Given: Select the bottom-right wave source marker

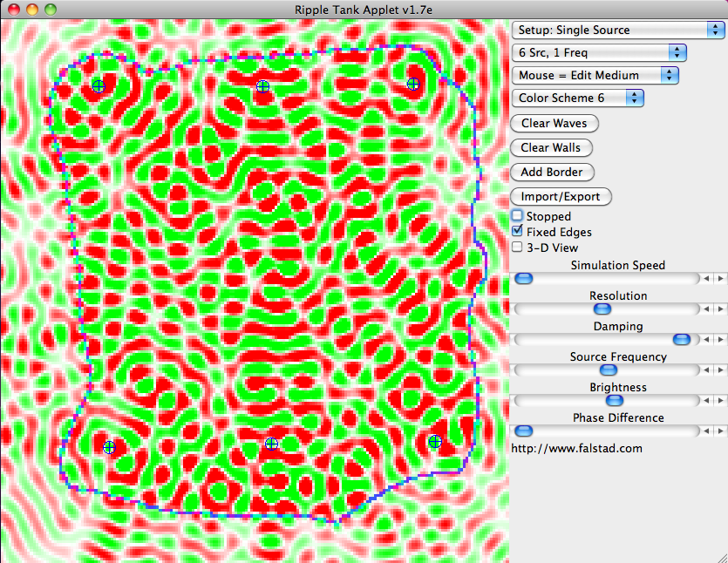Looking at the screenshot, I should coord(435,441).
